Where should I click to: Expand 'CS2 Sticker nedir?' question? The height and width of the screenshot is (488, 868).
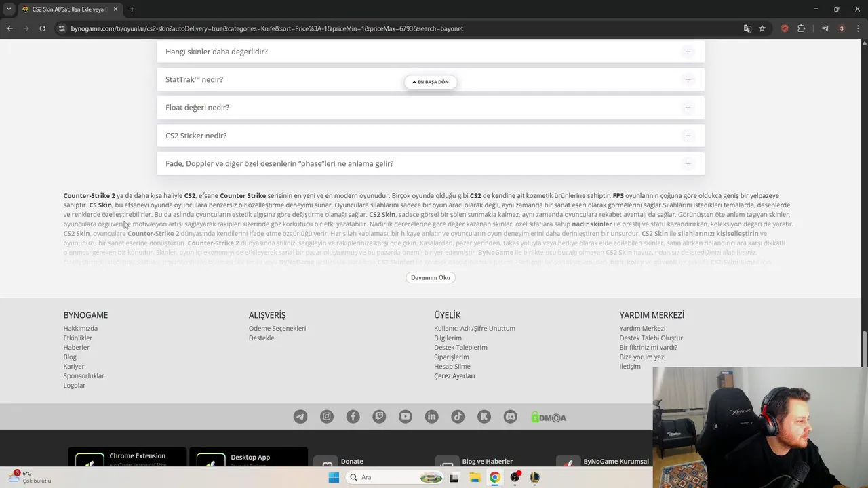[x=431, y=136]
